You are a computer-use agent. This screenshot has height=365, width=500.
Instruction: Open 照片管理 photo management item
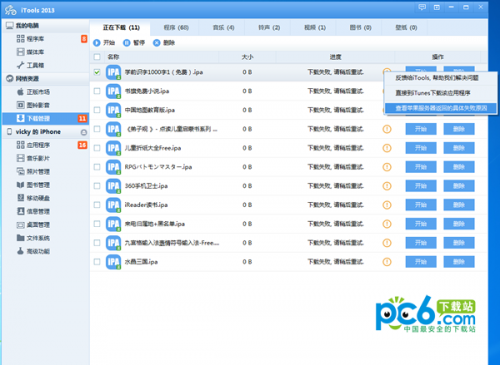click(x=33, y=172)
